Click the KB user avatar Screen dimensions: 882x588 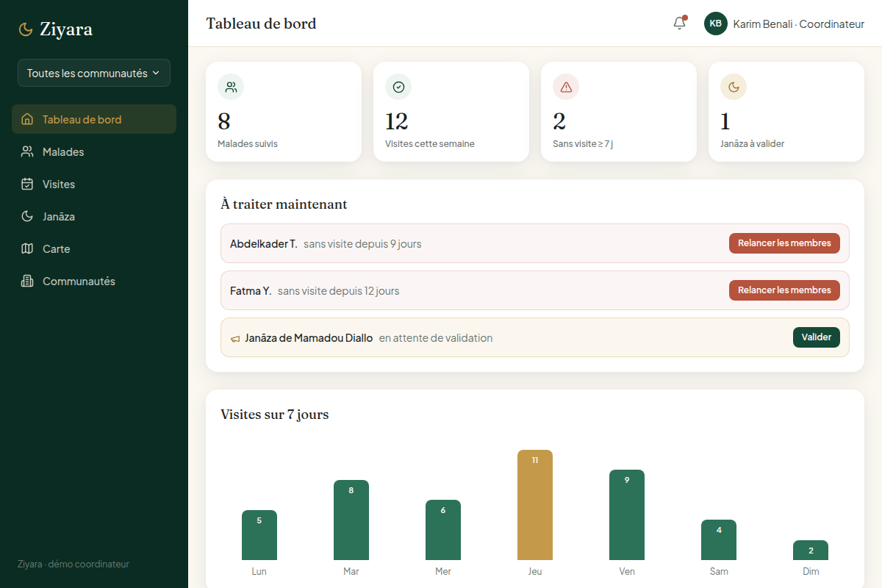716,24
